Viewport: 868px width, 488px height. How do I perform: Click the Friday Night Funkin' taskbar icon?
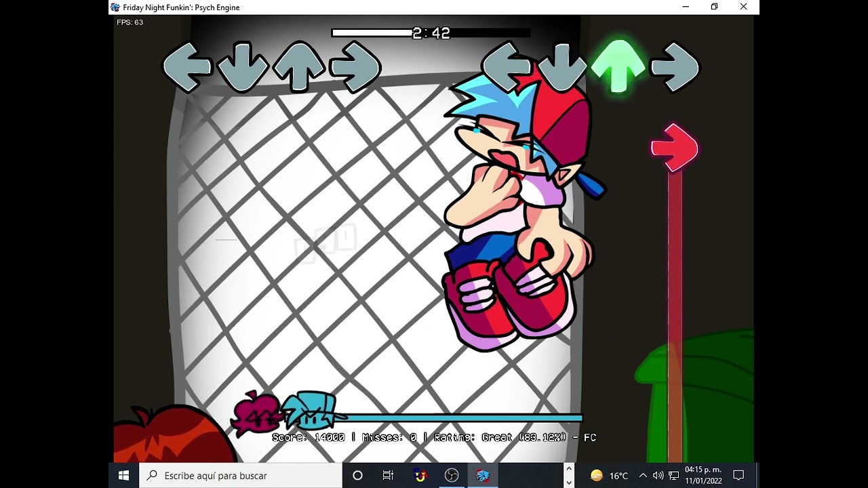(x=483, y=475)
